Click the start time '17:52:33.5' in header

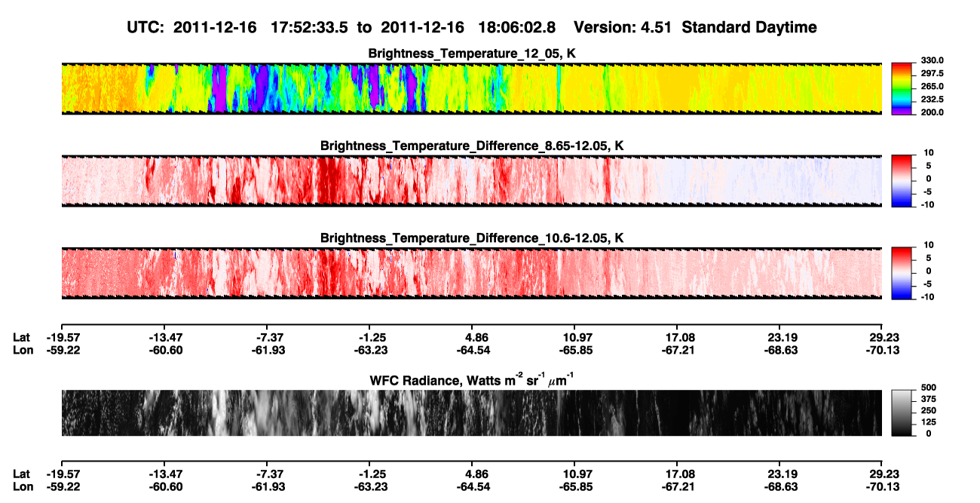(x=309, y=27)
